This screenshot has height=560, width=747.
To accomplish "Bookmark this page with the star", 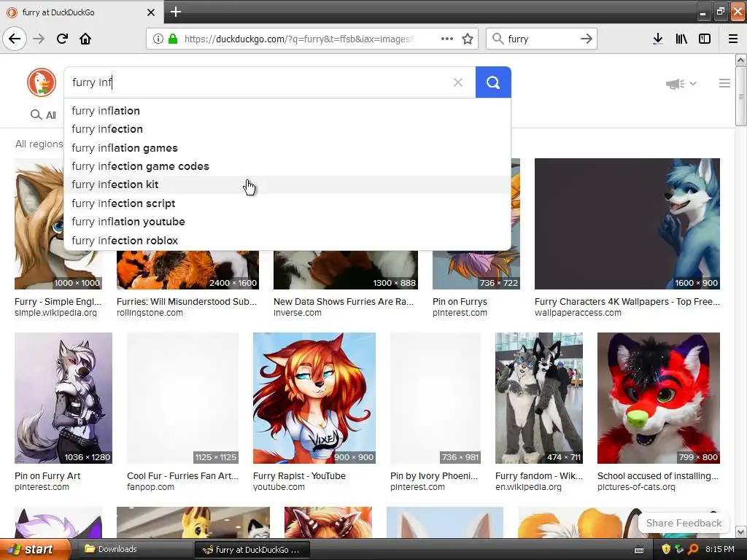I will 468,39.
